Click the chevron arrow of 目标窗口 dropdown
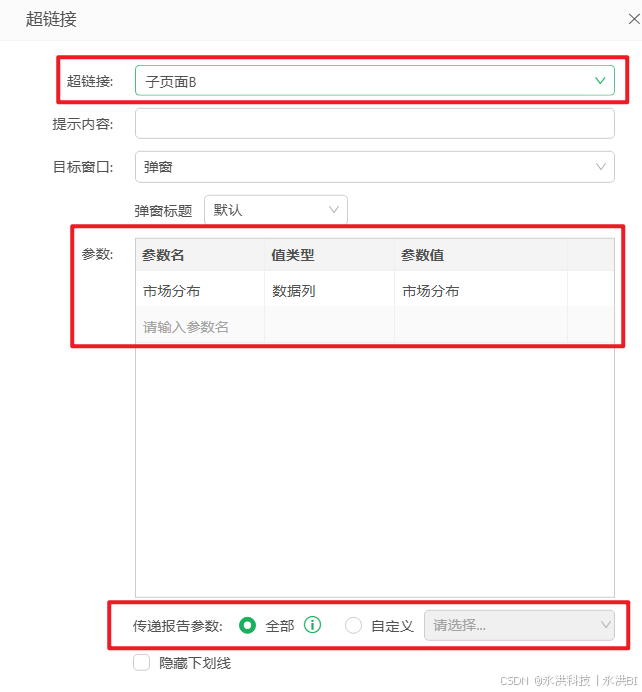The image size is (642, 692). (601, 166)
